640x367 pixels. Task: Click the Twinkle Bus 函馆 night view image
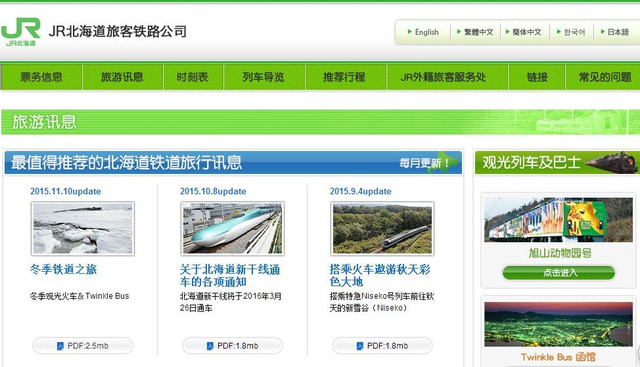(x=558, y=325)
